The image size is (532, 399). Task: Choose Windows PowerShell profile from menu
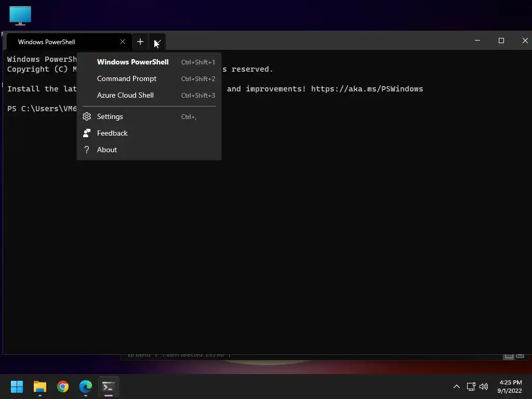[x=149, y=62]
